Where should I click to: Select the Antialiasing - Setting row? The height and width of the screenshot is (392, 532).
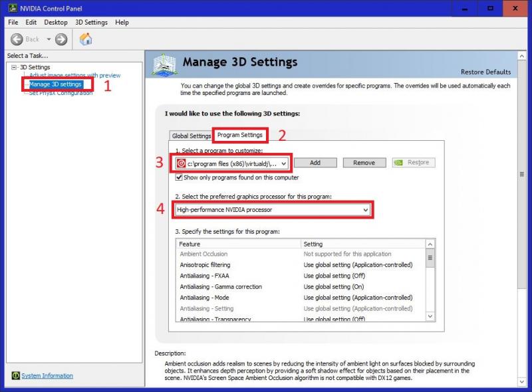coord(301,308)
